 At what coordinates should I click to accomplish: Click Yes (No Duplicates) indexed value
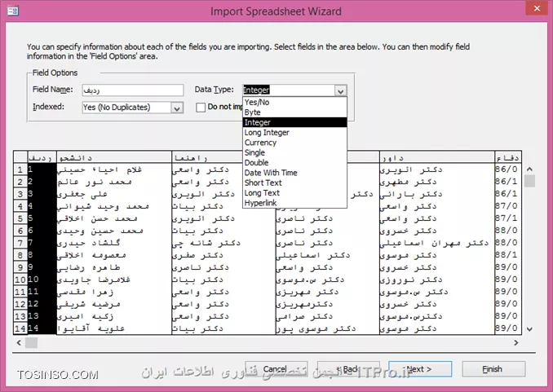[x=117, y=108]
